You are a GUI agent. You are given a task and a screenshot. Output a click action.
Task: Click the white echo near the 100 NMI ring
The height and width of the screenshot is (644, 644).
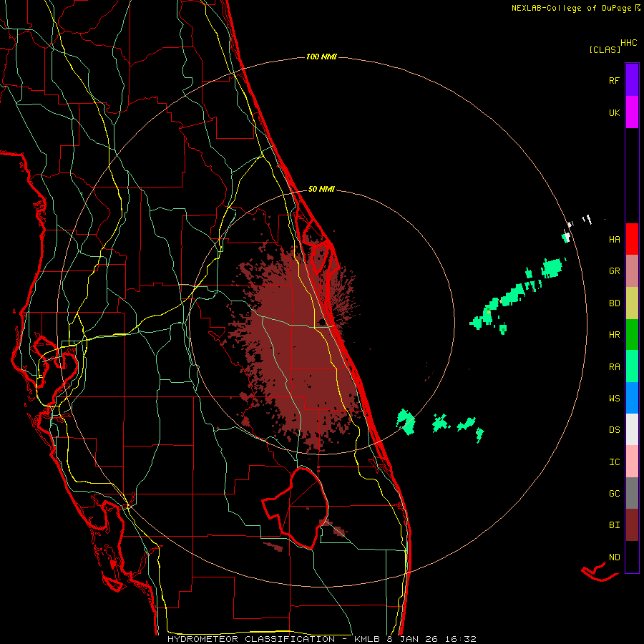pos(567,238)
